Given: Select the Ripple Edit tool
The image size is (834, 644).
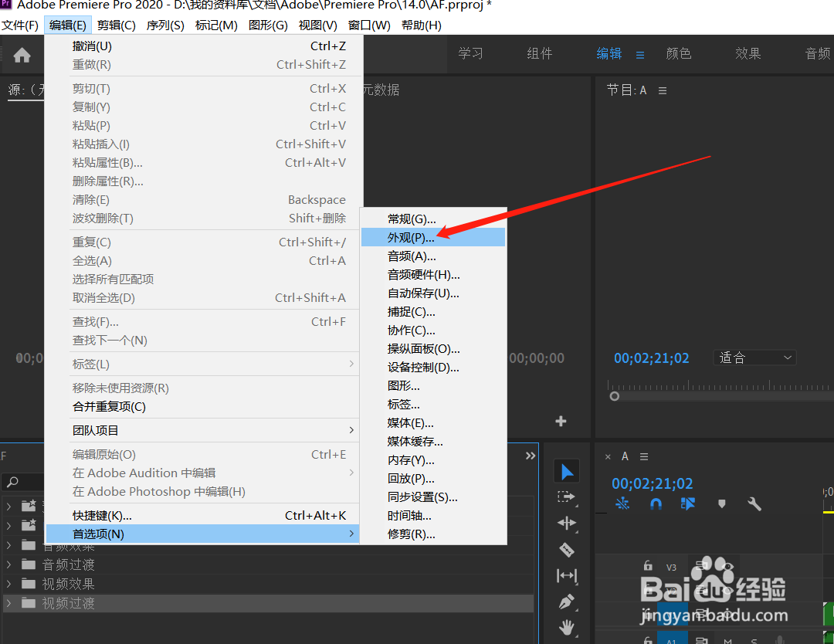Looking at the screenshot, I should pyautogui.click(x=567, y=524).
